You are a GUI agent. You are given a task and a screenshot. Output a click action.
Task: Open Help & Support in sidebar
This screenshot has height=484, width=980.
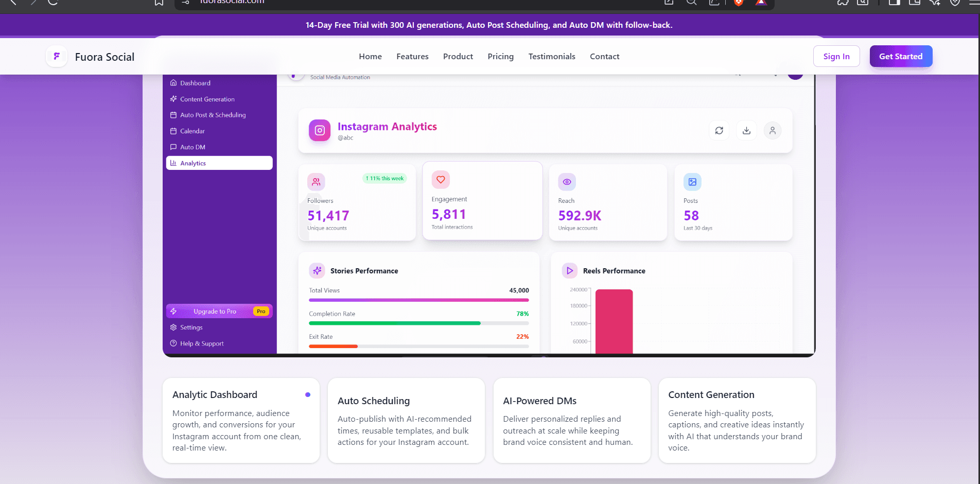point(219,343)
